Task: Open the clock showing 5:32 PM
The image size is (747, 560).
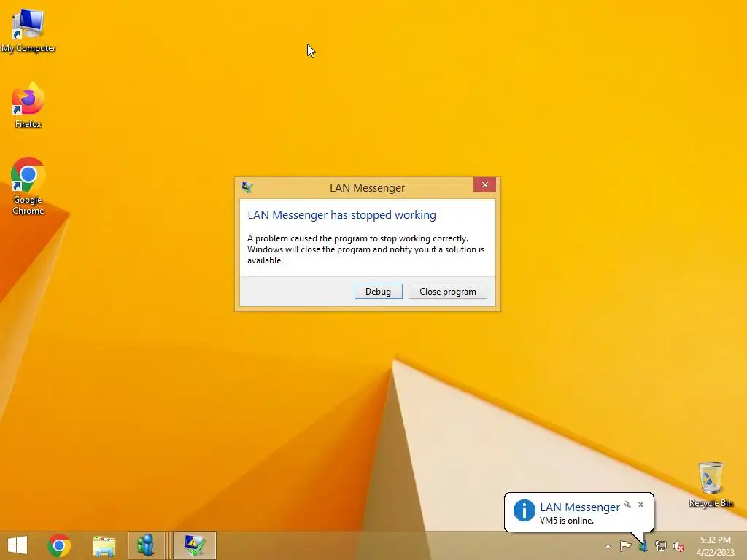Action: point(715,545)
